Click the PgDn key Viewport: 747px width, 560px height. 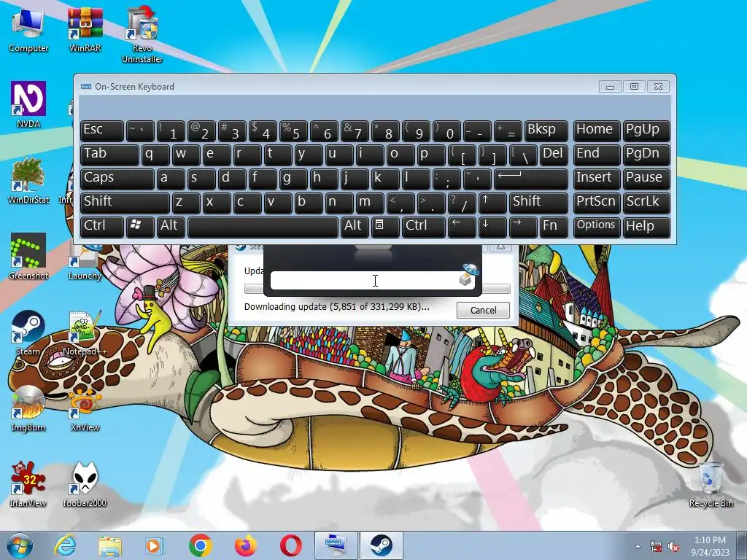[x=646, y=155]
